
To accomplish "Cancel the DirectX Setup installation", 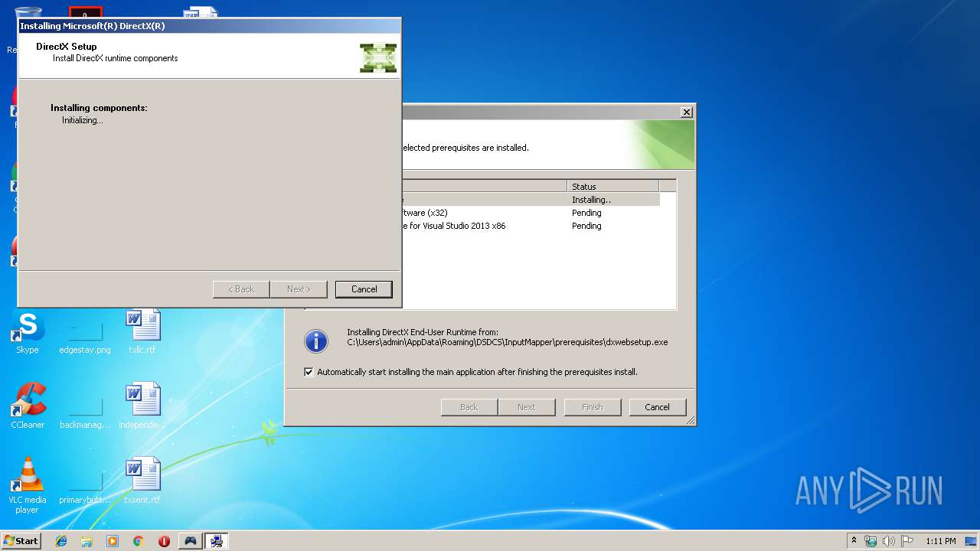I will tap(364, 289).
